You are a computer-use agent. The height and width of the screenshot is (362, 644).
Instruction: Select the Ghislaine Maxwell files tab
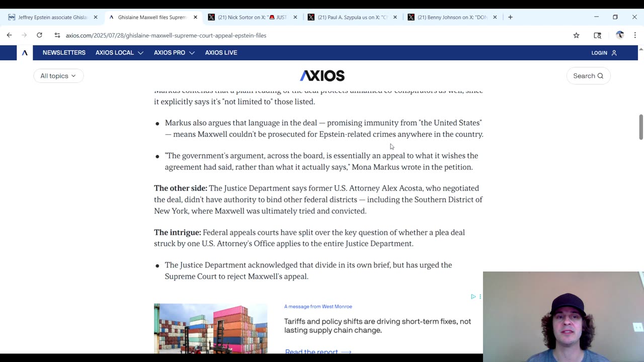point(152,17)
